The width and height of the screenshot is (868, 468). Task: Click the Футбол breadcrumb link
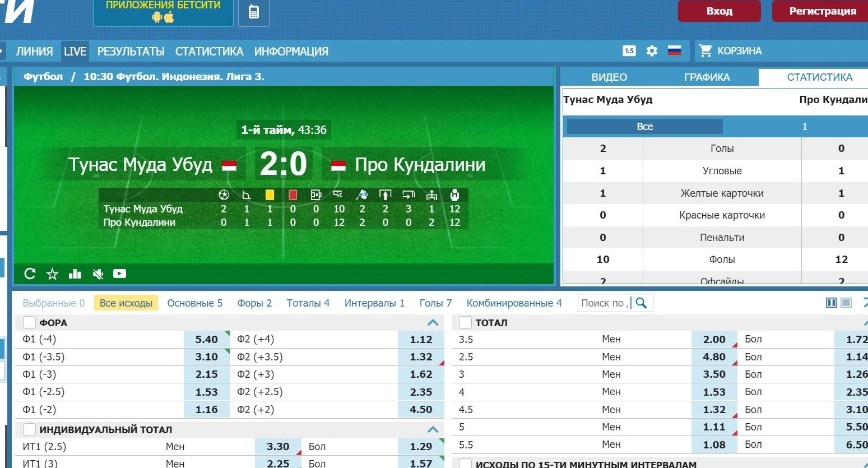43,77
